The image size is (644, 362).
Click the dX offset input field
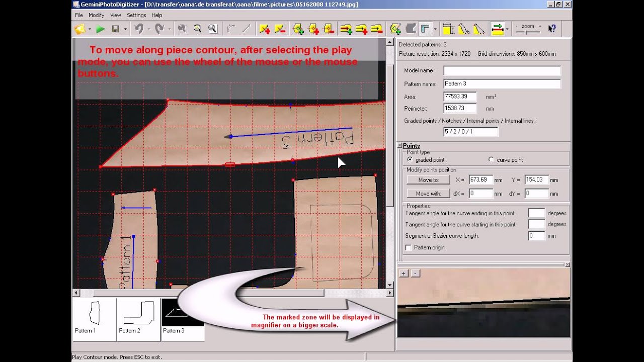click(480, 193)
